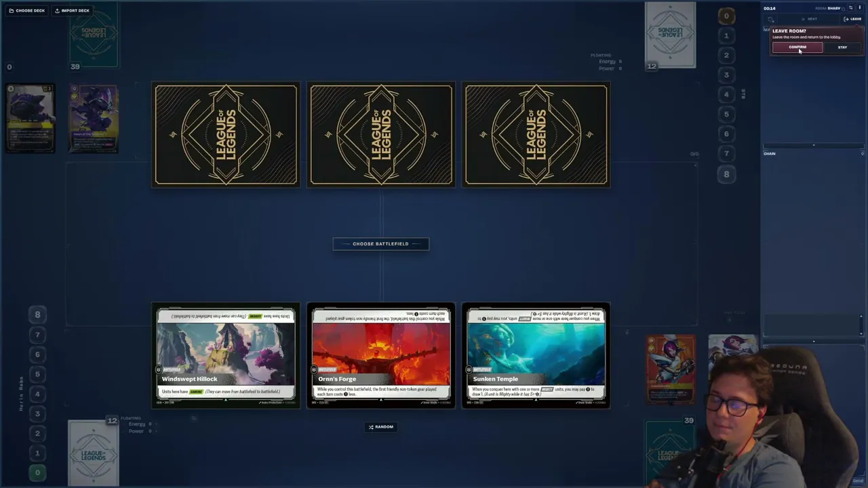Image resolution: width=868 pixels, height=488 pixels.
Task: Set opponent score to 5
Action: point(726,114)
